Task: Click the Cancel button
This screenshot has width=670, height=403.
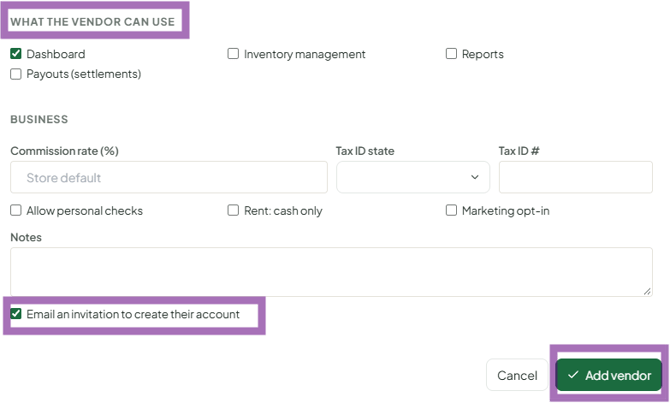Action: (x=517, y=375)
